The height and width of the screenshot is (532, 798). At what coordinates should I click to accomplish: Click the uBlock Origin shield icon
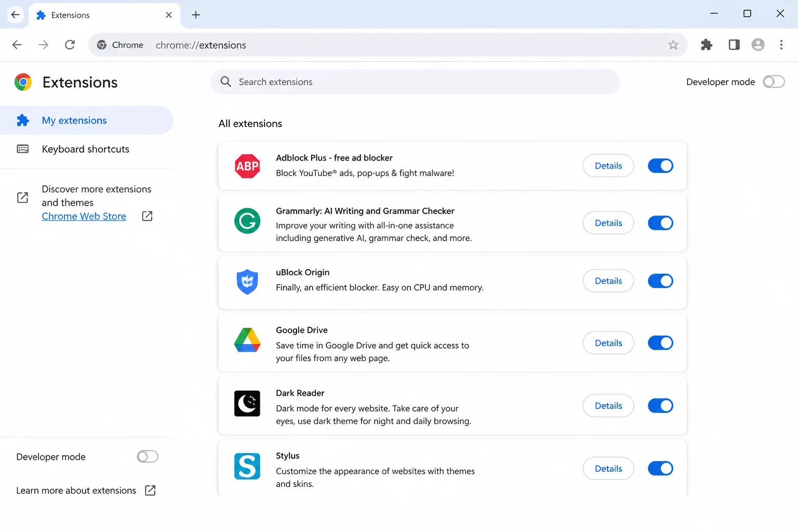[247, 282]
